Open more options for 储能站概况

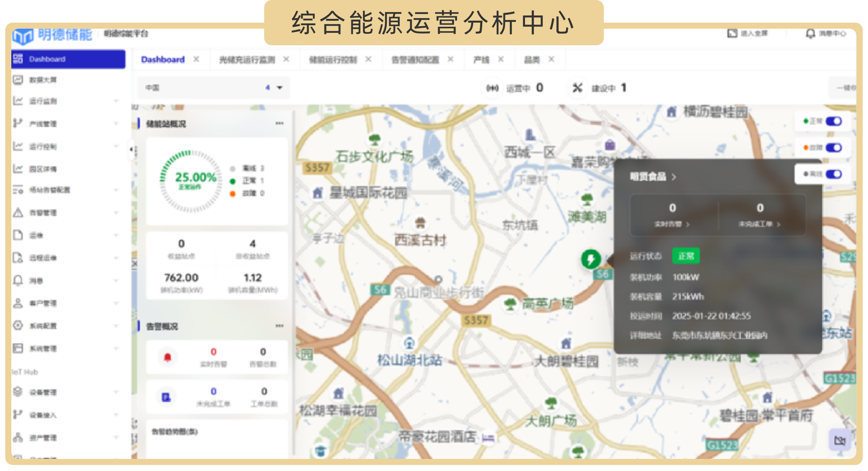coord(279,123)
